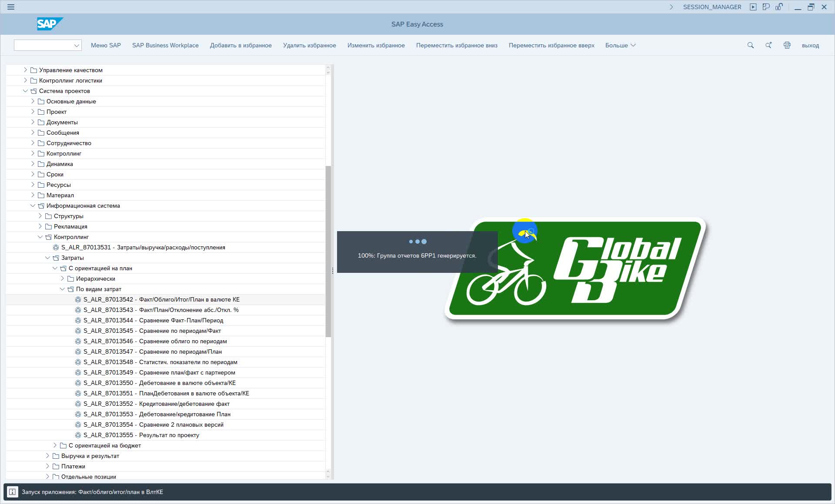Click the print icon in toolbar
835x504 pixels.
(787, 45)
